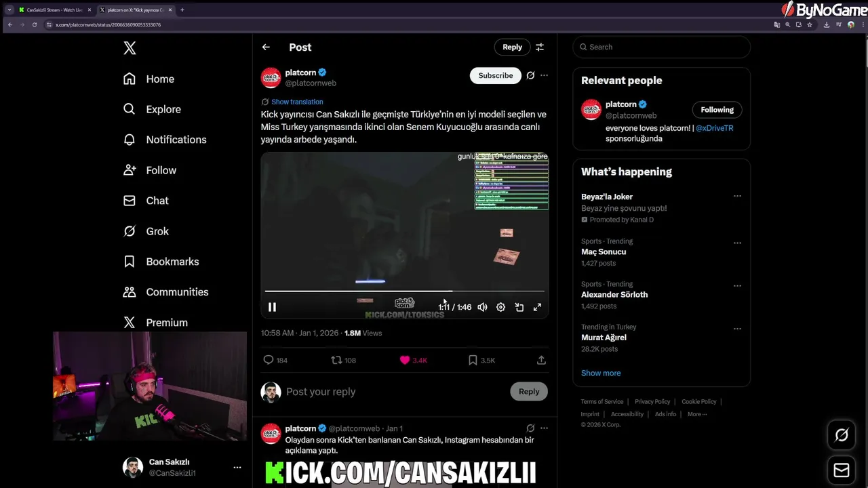The image size is (868, 488).
Task: Open Terms of Service link
Action: point(602,402)
